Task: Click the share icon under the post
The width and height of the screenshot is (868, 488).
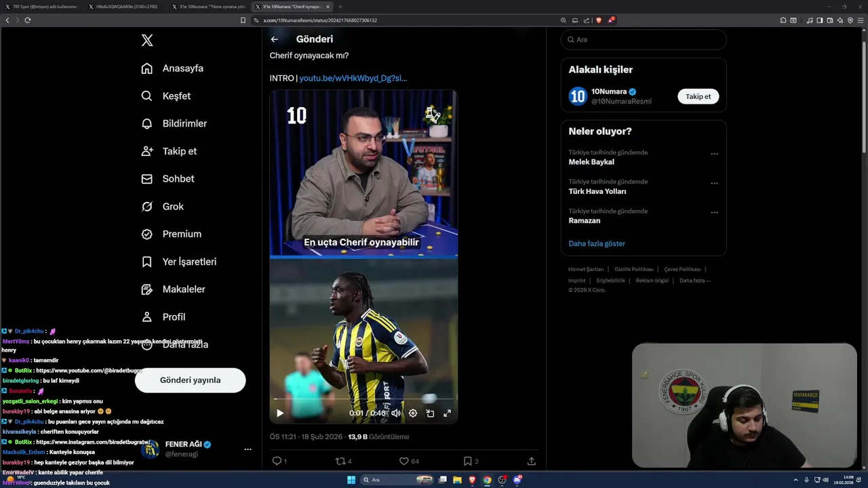Action: coord(532,461)
